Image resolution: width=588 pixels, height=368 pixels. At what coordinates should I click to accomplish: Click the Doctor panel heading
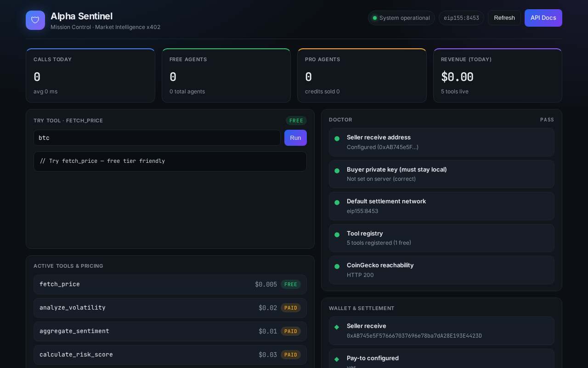click(x=340, y=120)
